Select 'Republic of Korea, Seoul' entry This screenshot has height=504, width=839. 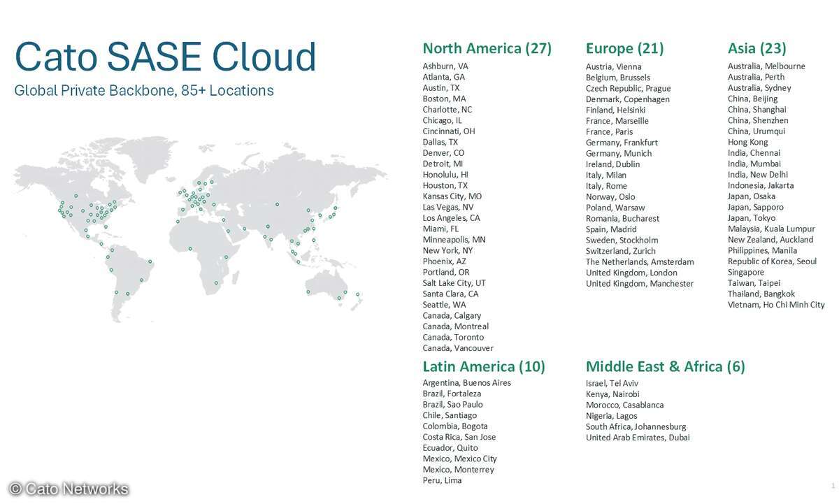tap(773, 261)
